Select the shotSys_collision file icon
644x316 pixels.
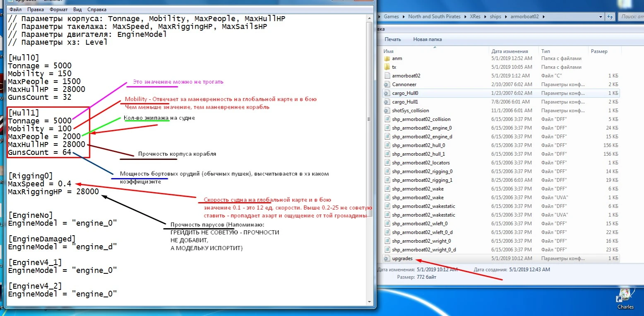coord(387,111)
